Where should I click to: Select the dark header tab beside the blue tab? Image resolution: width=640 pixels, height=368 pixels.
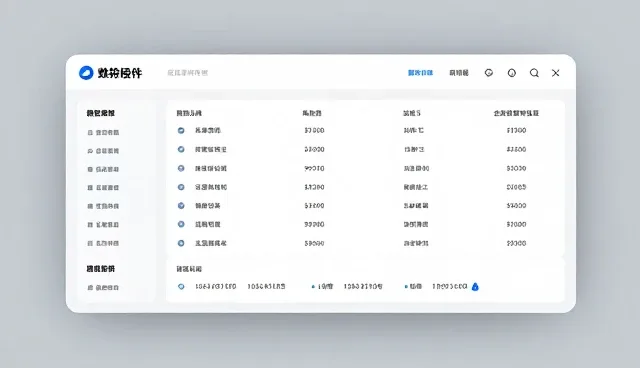point(459,73)
